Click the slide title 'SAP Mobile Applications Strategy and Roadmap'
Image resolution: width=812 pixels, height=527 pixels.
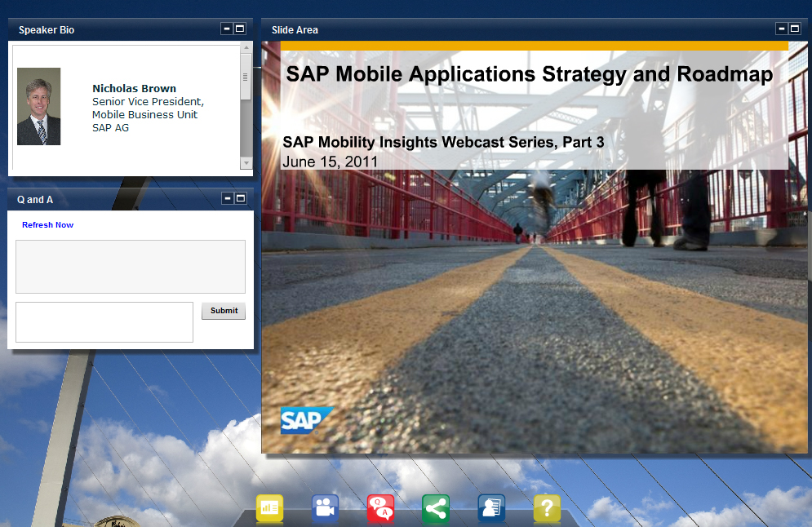(x=530, y=74)
